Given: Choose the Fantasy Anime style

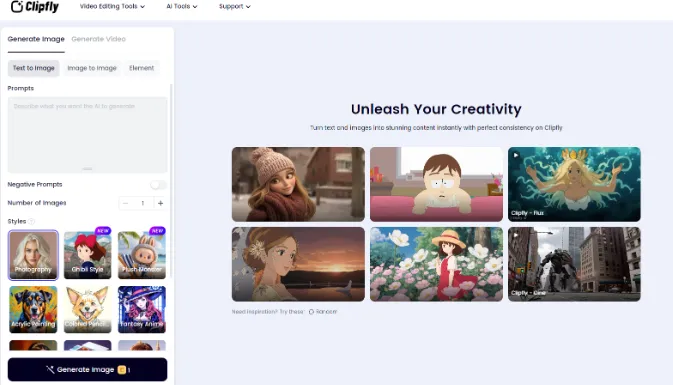Looking at the screenshot, I should (142, 309).
